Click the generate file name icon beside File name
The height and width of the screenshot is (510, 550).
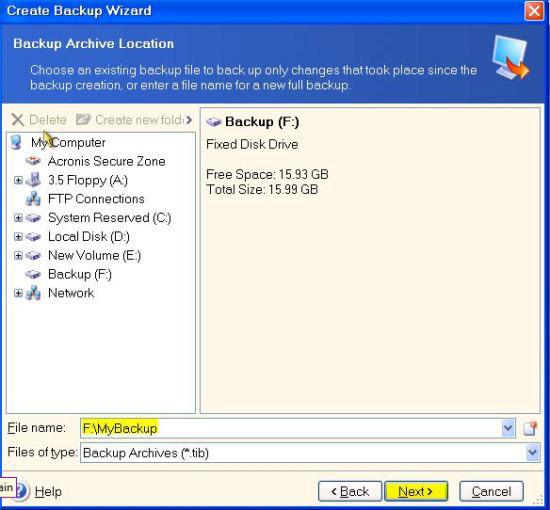(x=530, y=428)
